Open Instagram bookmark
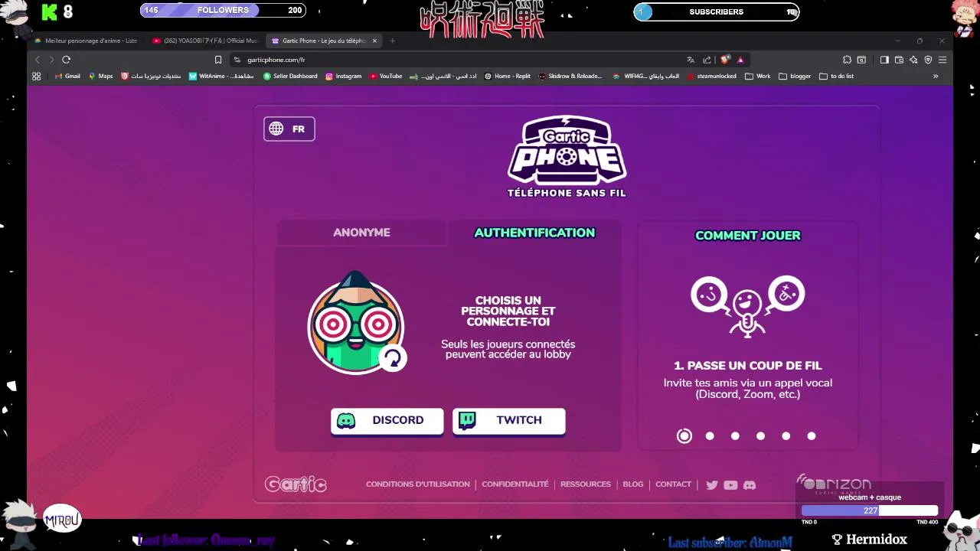The height and width of the screenshot is (551, 980). [343, 76]
